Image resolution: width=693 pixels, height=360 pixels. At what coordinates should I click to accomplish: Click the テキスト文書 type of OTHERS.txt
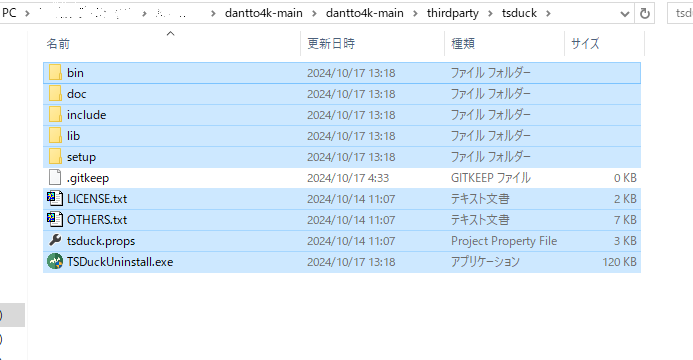(x=480, y=220)
